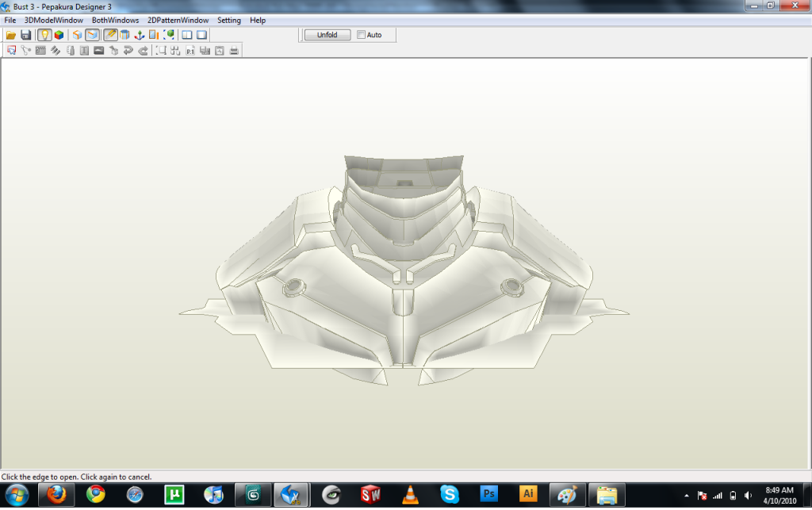Open the 2DPatternWindow menu
Viewport: 812px width, 510px height.
(x=178, y=20)
